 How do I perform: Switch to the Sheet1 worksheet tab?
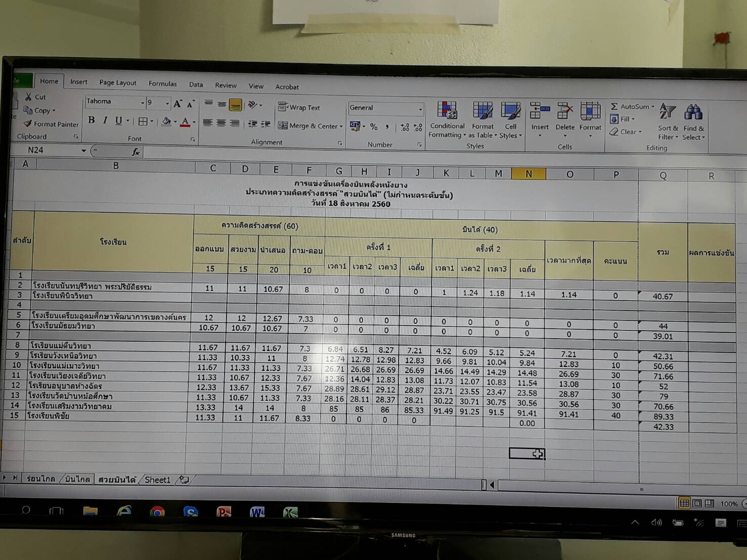point(157,480)
